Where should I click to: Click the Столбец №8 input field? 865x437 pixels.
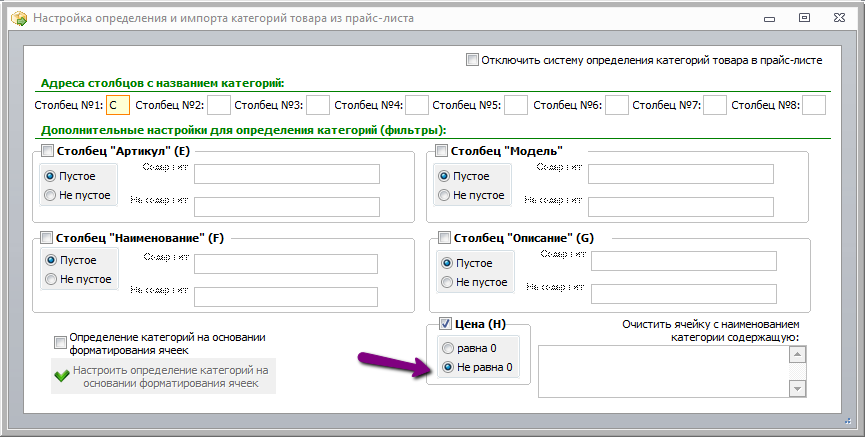coord(814,105)
